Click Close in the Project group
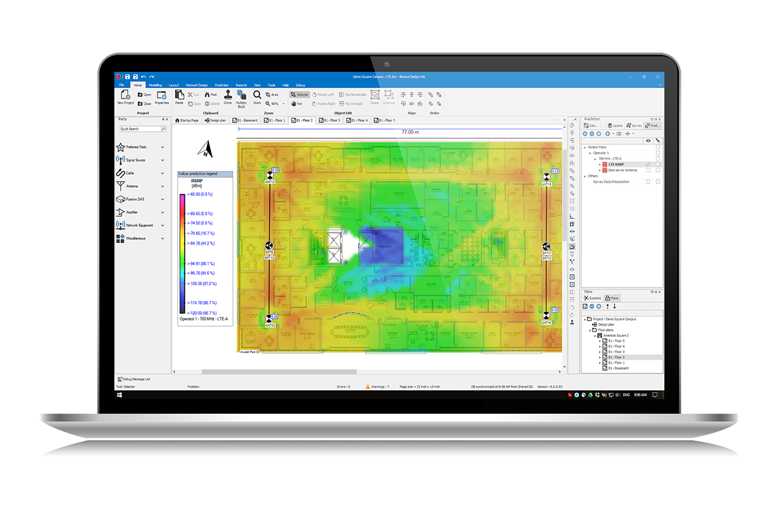This screenshot has width=784, height=532. click(144, 104)
